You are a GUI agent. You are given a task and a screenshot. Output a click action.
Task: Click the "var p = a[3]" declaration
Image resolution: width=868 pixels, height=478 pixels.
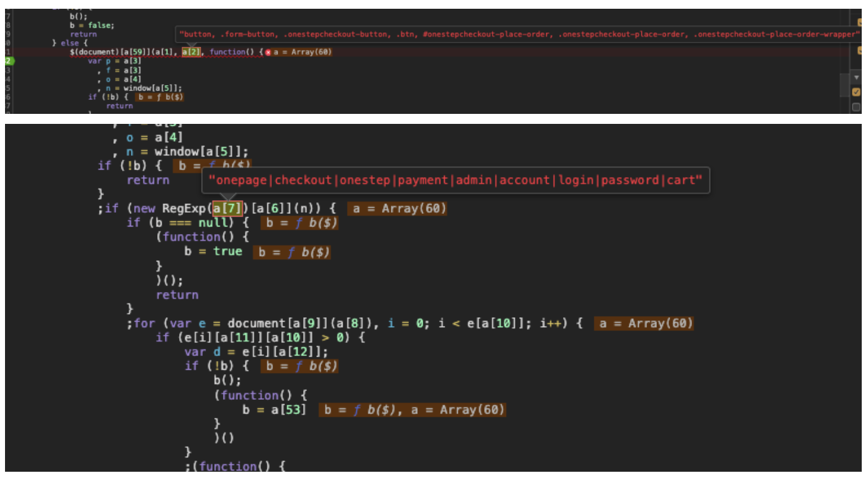click(x=115, y=61)
